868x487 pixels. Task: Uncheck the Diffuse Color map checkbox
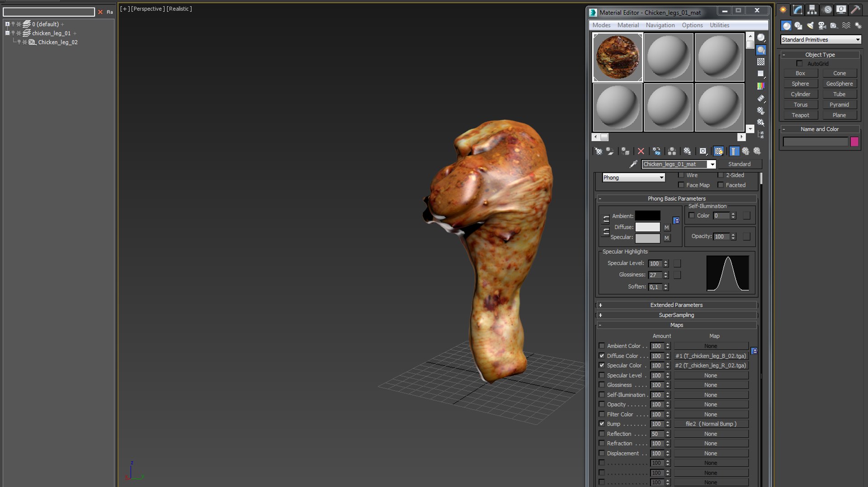[602, 356]
